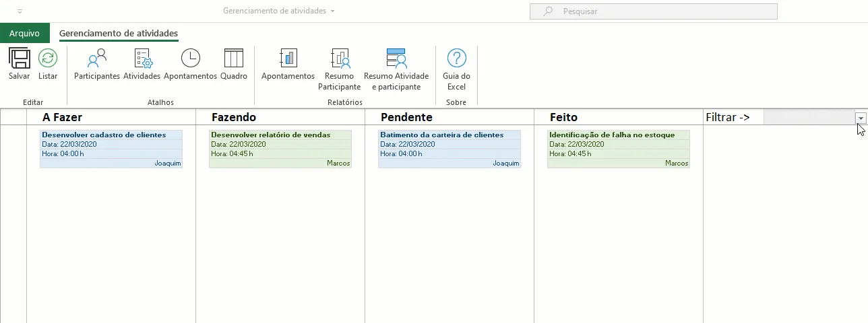Expand the document title dropdown arrow
This screenshot has height=323, width=868.
[332, 11]
